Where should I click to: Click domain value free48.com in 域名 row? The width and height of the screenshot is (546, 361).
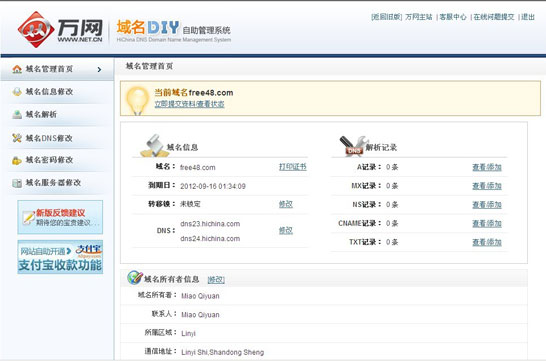(x=197, y=167)
